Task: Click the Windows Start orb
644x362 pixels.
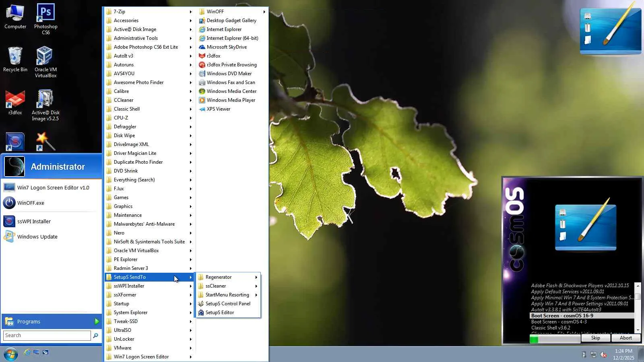Action: (x=10, y=354)
